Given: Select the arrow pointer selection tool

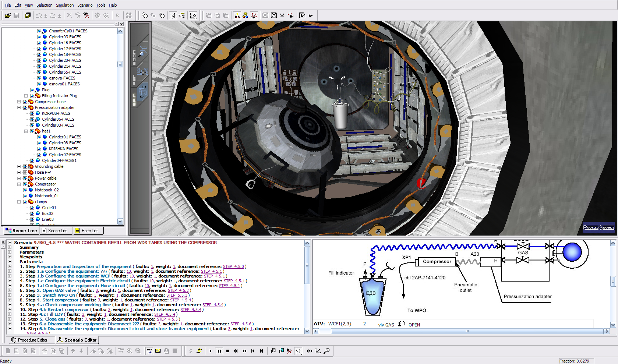Looking at the screenshot, I should (x=173, y=15).
